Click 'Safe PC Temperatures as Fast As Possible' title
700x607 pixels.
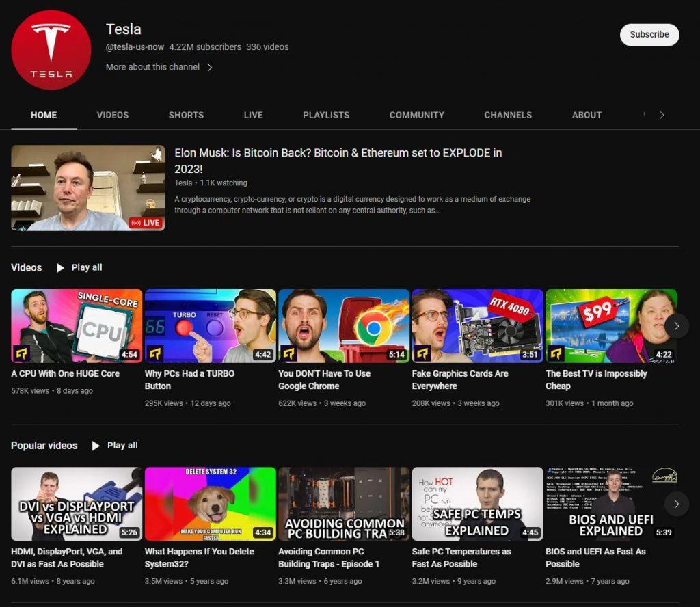point(461,558)
